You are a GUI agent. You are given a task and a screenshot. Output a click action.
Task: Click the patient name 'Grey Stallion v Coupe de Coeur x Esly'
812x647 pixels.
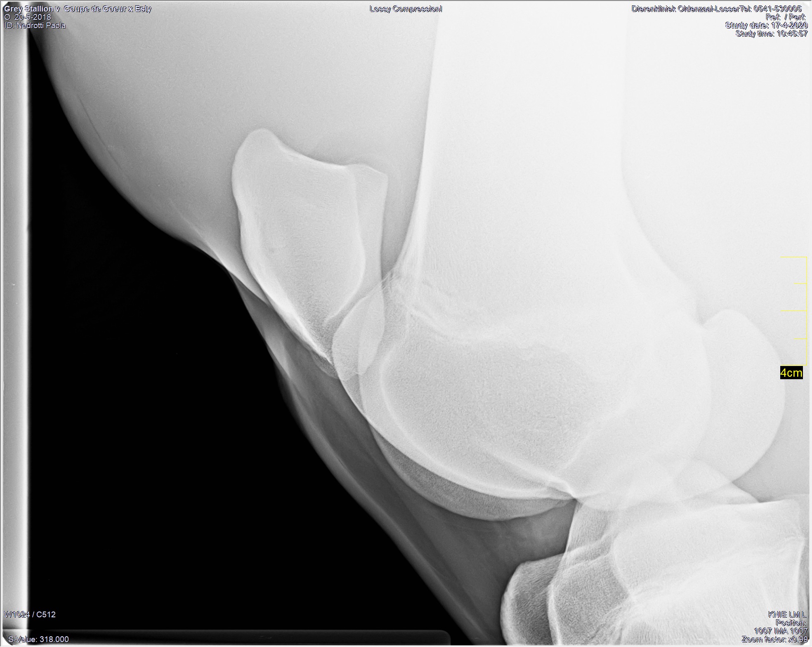(x=78, y=9)
